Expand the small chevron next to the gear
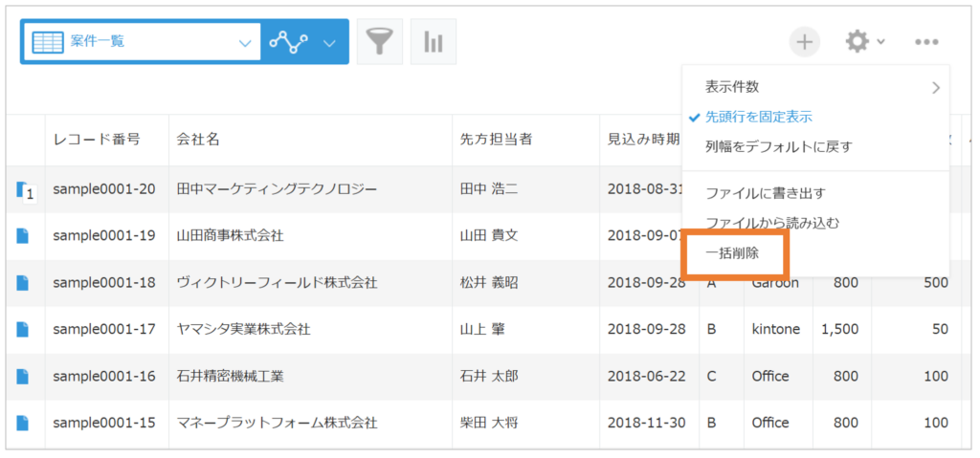Screen dimensions: 980x458 pos(880,42)
